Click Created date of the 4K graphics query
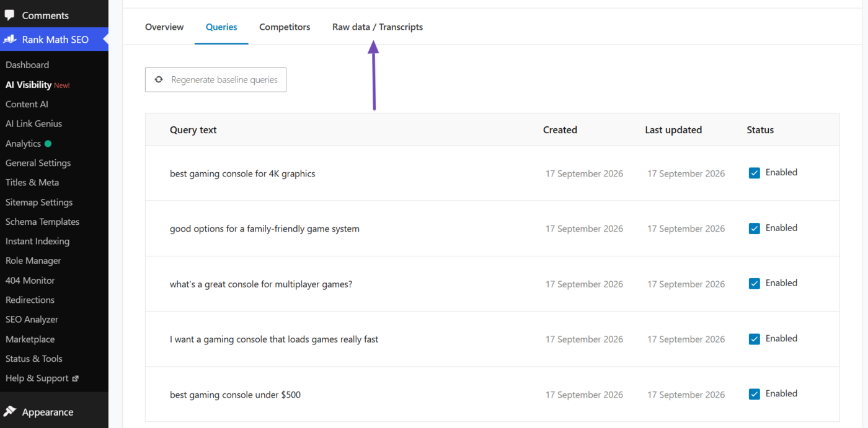The image size is (868, 428). pyautogui.click(x=584, y=173)
